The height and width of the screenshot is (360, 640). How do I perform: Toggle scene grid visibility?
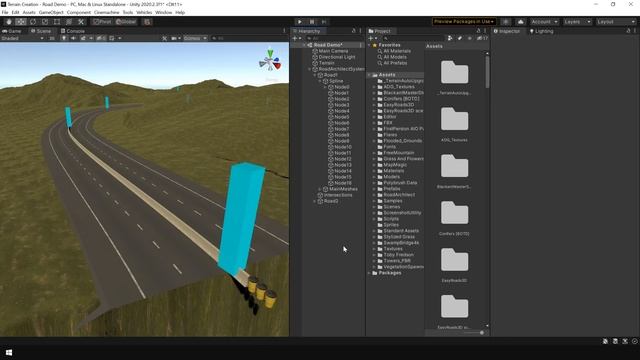[112, 38]
